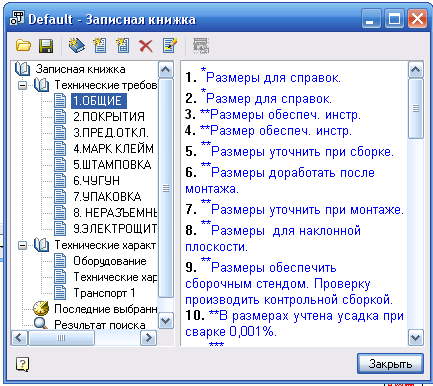433x386 pixels.
Task: Select line 3 Размеры обеспеч. инстр.
Action: [273, 115]
